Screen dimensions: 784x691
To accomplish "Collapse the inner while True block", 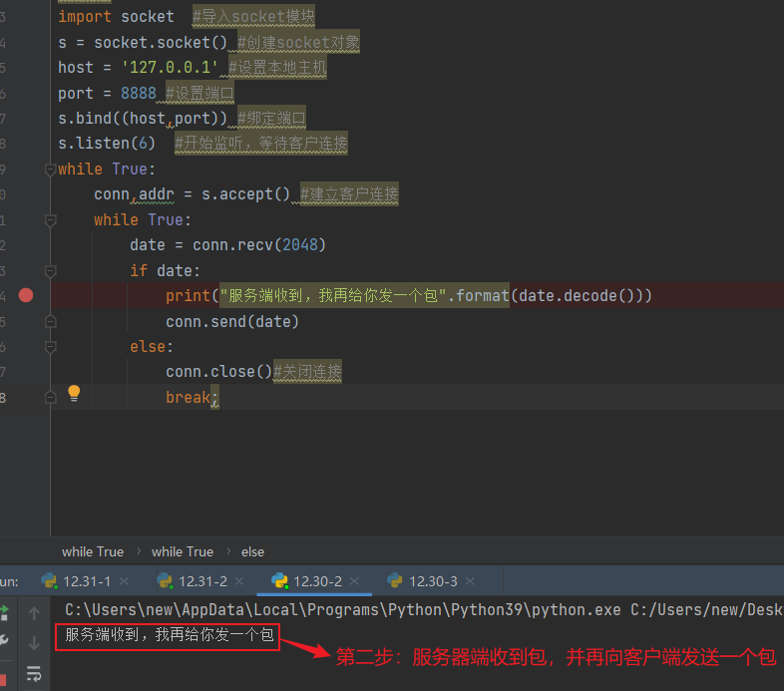I will [x=50, y=220].
